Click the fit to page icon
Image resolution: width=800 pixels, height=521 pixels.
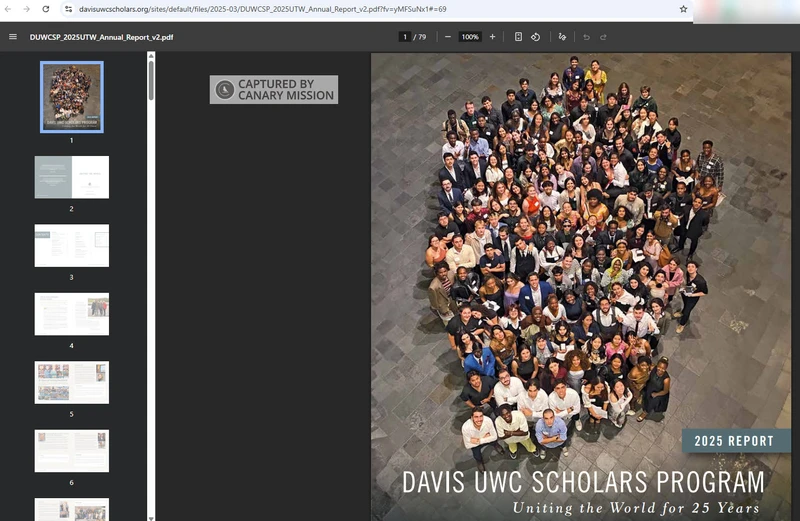coord(518,37)
